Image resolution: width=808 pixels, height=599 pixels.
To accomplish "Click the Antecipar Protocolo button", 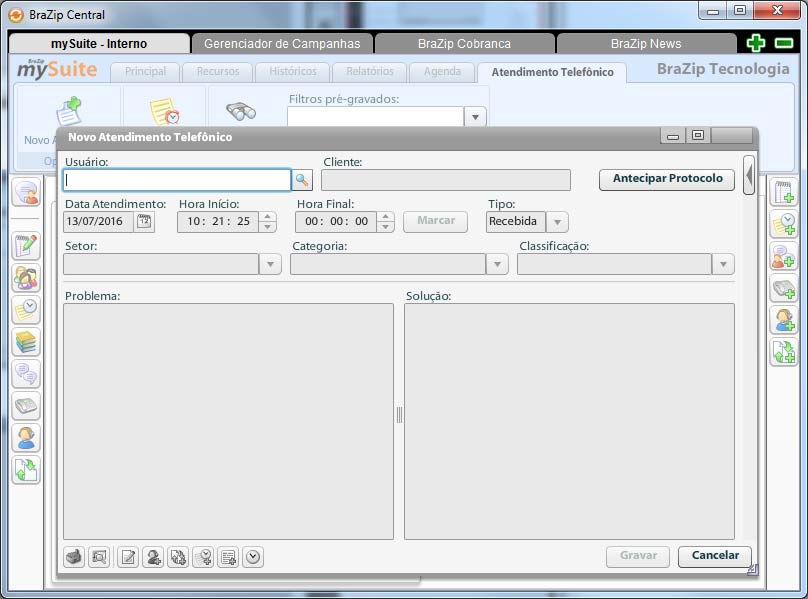I will click(667, 179).
